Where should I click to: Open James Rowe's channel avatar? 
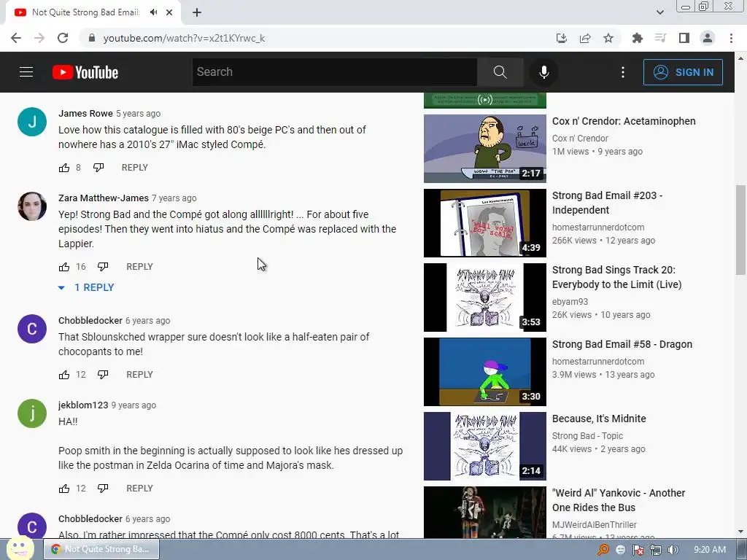tap(32, 122)
